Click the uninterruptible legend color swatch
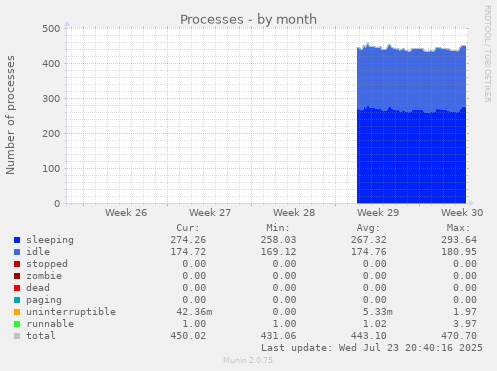Image resolution: width=497 pixels, height=371 pixels. pos(17,312)
